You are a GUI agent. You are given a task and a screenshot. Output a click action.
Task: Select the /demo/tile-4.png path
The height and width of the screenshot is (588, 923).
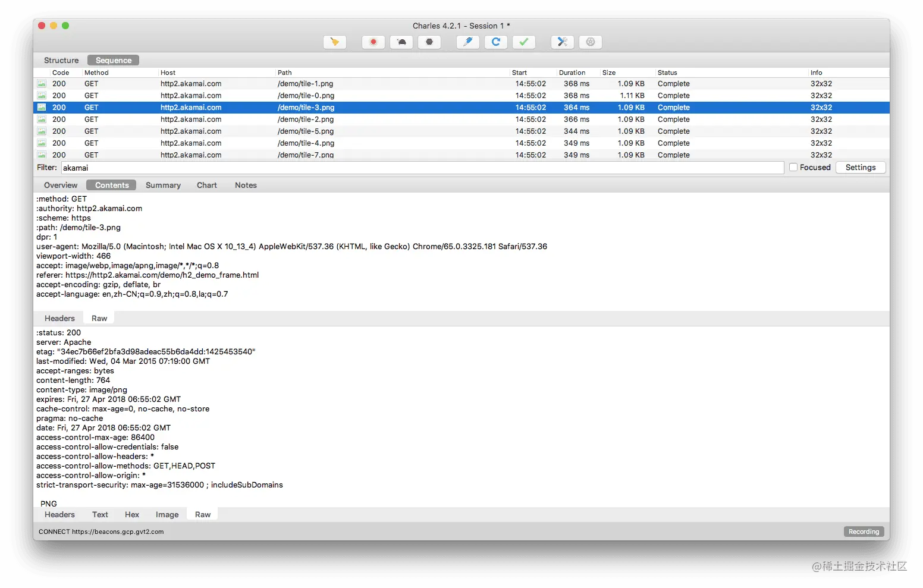306,143
